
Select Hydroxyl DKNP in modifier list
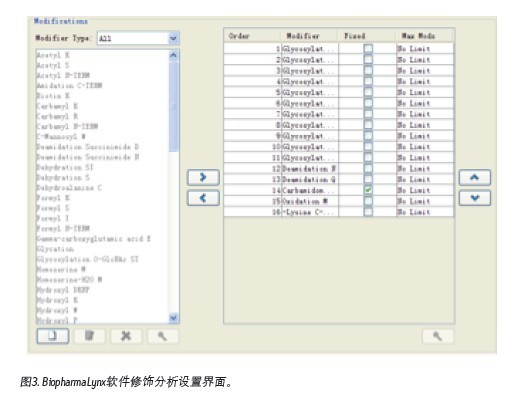63,290
